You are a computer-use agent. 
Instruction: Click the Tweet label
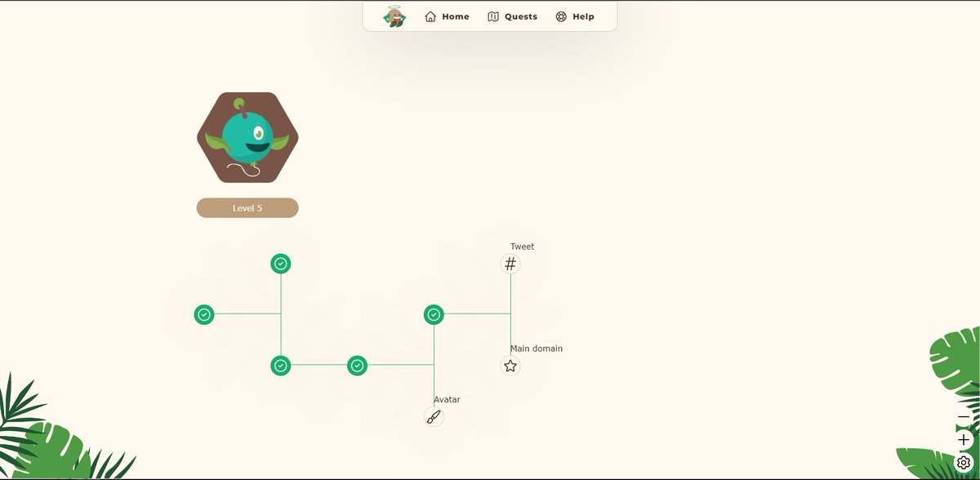[523, 247]
